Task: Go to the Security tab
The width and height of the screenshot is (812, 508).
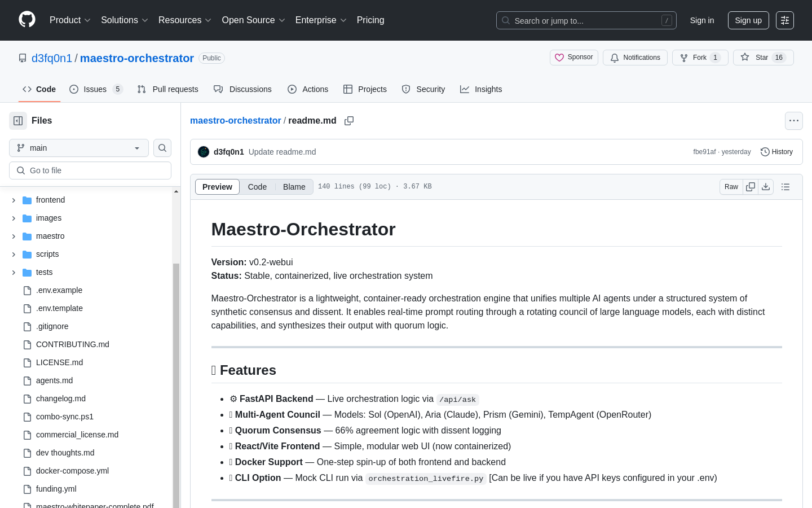Action: [x=423, y=89]
